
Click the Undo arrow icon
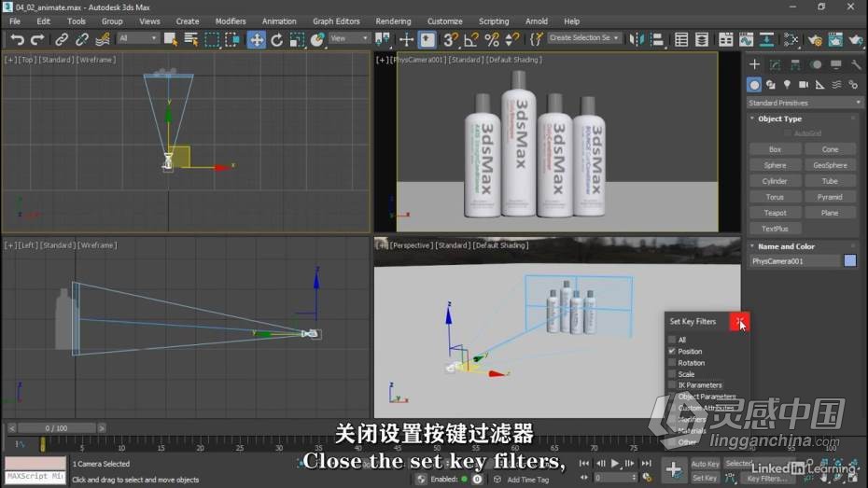(x=17, y=39)
